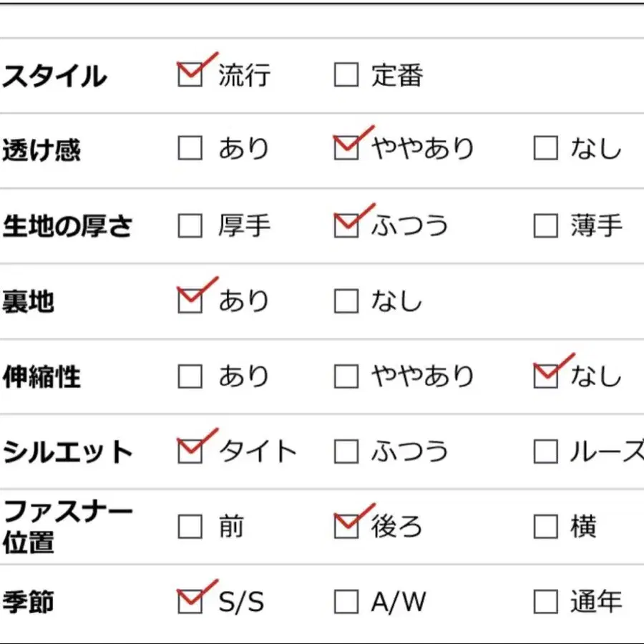The width and height of the screenshot is (644, 644).
Task: Uncheck the タイト silhouette checkbox
Action: click(190, 452)
